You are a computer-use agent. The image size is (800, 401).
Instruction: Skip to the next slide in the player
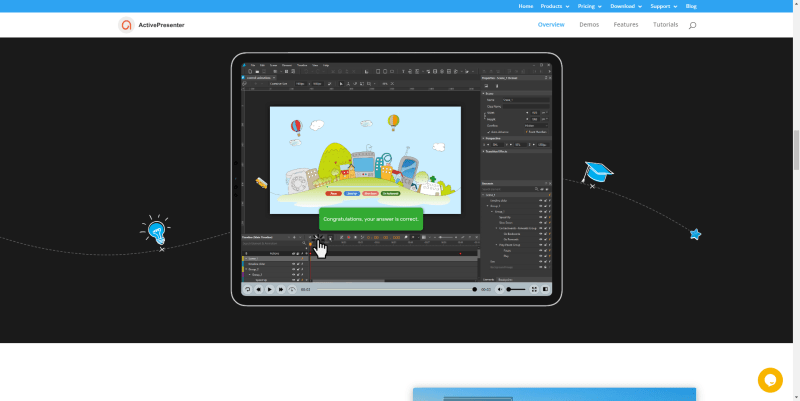pos(280,289)
